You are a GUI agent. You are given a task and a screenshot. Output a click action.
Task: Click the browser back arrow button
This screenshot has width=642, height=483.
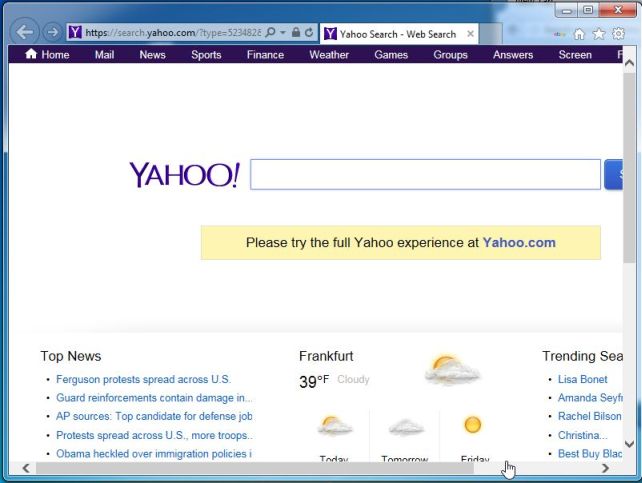[25, 32]
